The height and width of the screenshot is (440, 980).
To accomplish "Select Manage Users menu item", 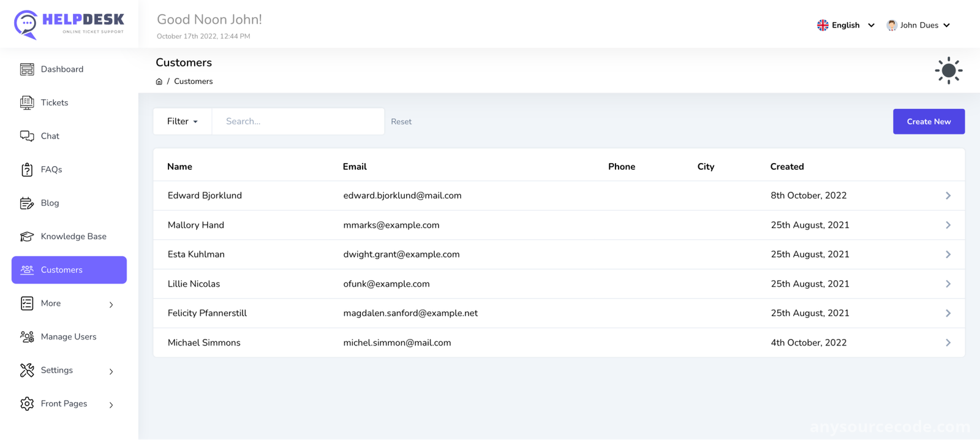I will coord(69,336).
